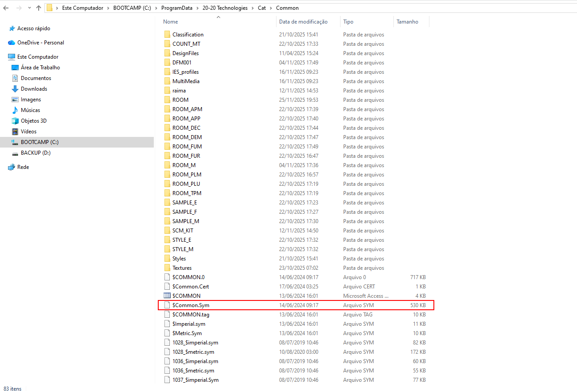Expand the chevron after Cat in path
This screenshot has height=392, width=577.
coord(271,8)
